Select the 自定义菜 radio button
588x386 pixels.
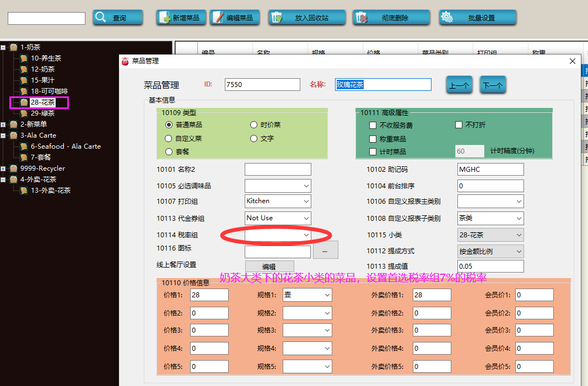click(169, 139)
